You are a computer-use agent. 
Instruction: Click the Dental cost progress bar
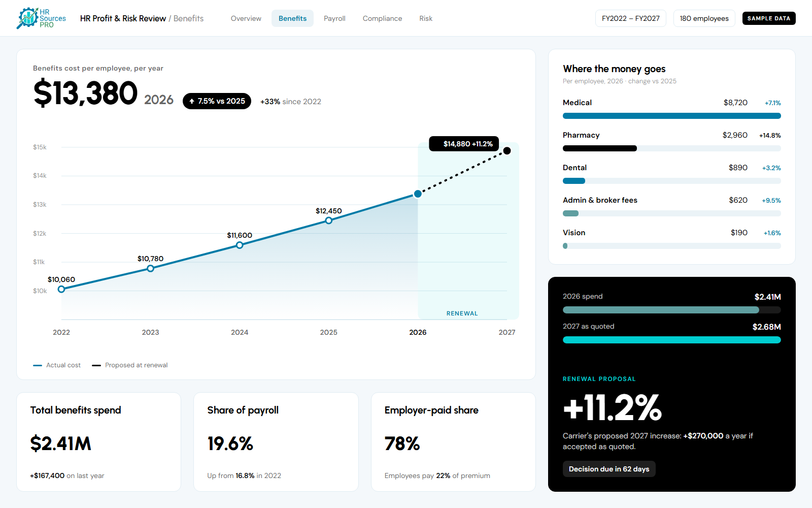click(672, 181)
